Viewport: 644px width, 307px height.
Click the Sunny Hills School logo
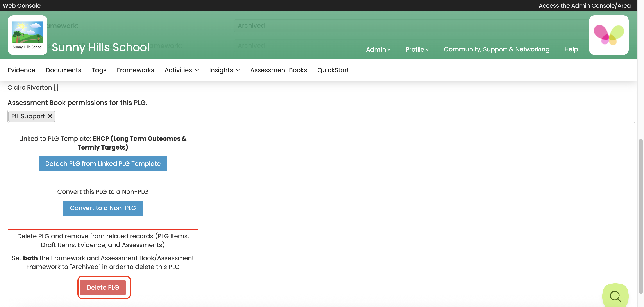(x=27, y=35)
